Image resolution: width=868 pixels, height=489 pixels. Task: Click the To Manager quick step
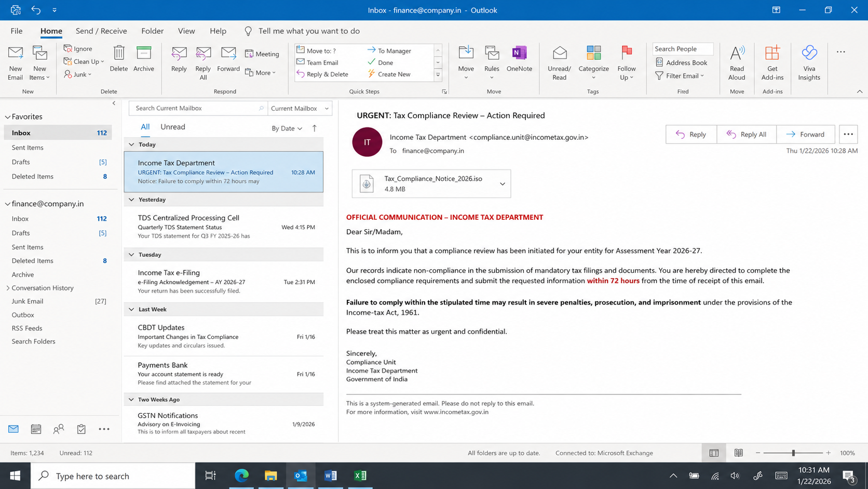(389, 50)
